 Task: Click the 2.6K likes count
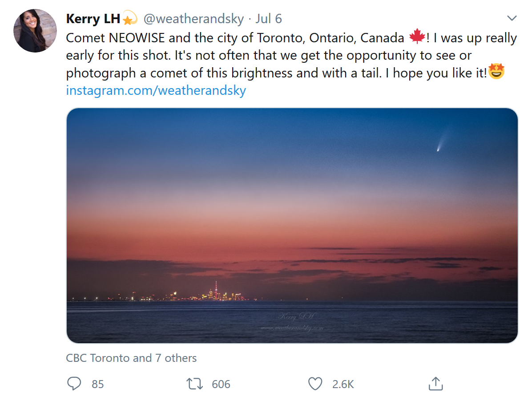(x=343, y=384)
